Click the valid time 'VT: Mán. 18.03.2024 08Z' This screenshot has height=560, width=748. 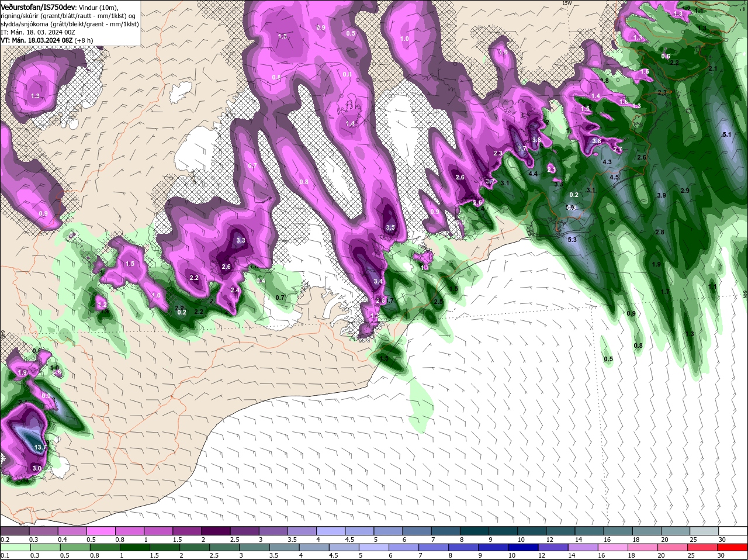coord(36,40)
